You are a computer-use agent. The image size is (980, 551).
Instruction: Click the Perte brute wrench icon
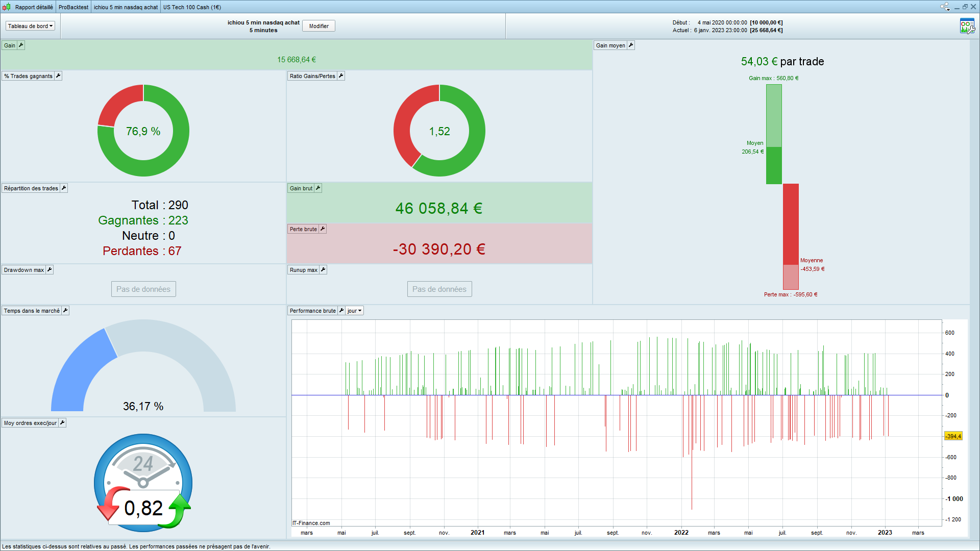[x=323, y=229]
